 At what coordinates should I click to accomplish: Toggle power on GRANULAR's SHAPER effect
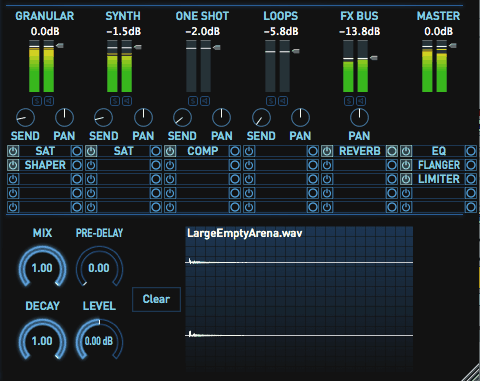(13, 165)
